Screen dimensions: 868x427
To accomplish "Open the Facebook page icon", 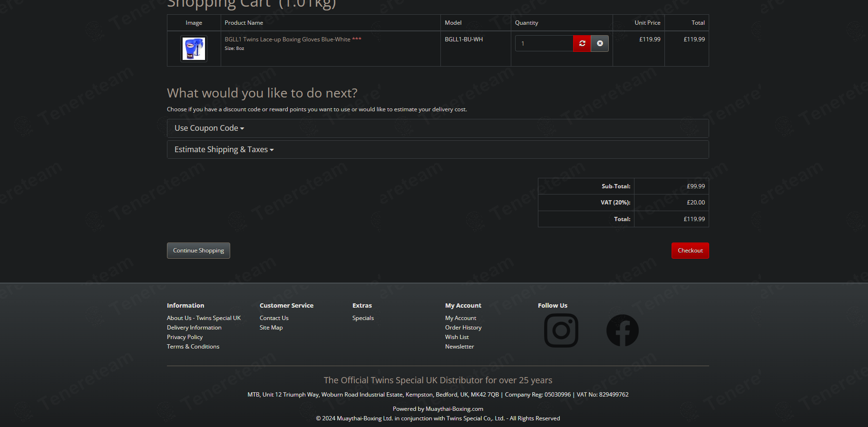I will point(623,330).
